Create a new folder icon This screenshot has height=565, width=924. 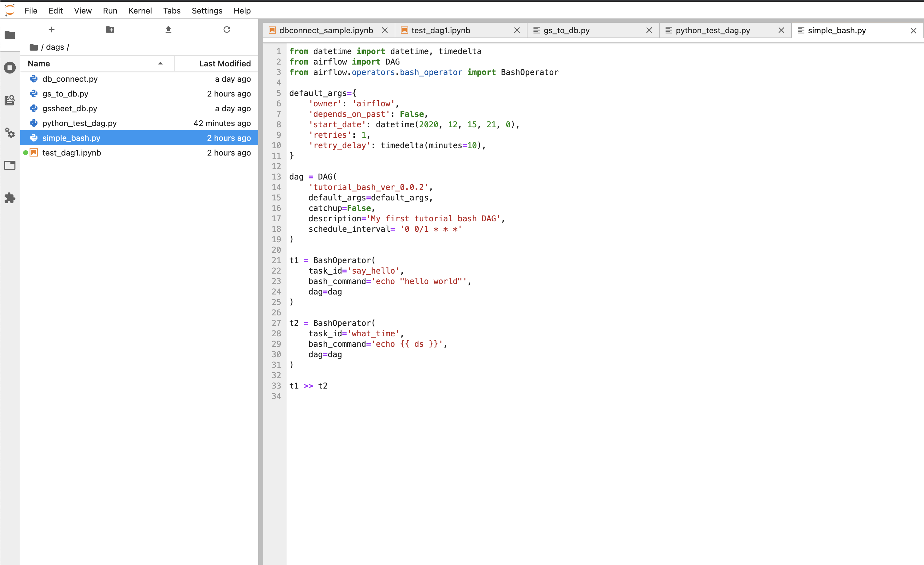[x=110, y=30]
